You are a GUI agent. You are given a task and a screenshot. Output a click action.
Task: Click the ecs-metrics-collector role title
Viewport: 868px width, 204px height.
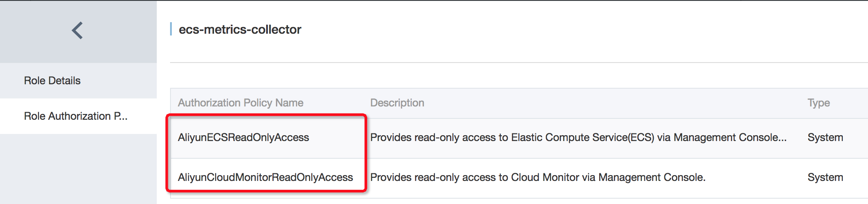(x=240, y=30)
